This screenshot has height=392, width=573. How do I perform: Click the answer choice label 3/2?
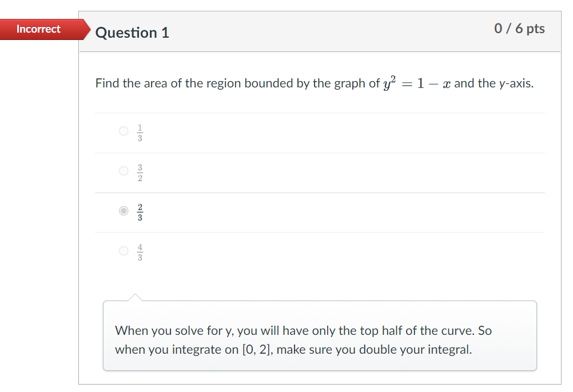click(x=139, y=171)
